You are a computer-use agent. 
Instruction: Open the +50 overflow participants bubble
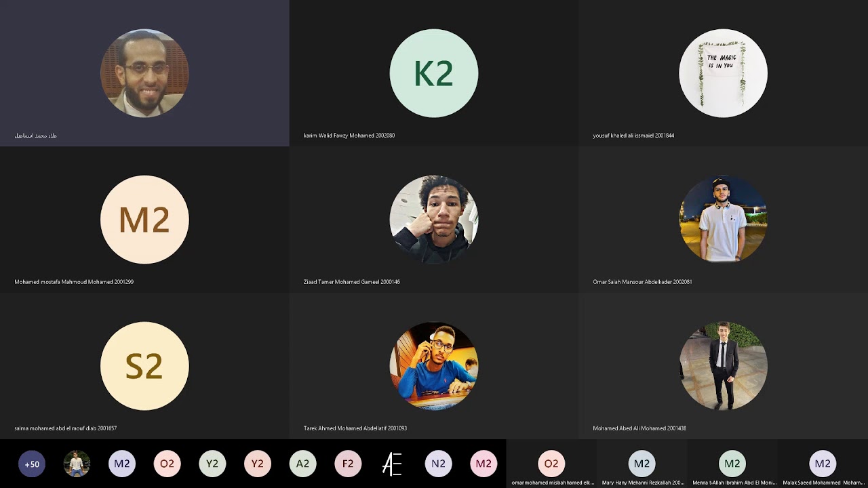click(32, 464)
